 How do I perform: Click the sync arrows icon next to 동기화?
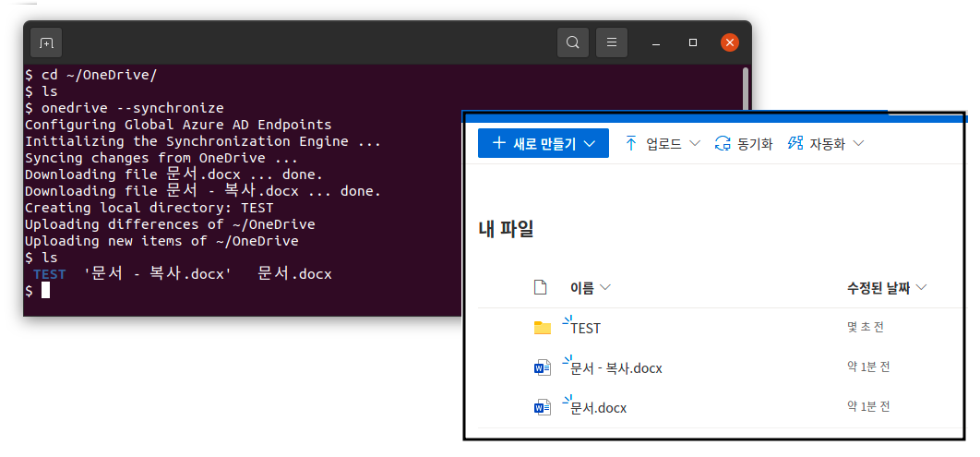723,144
